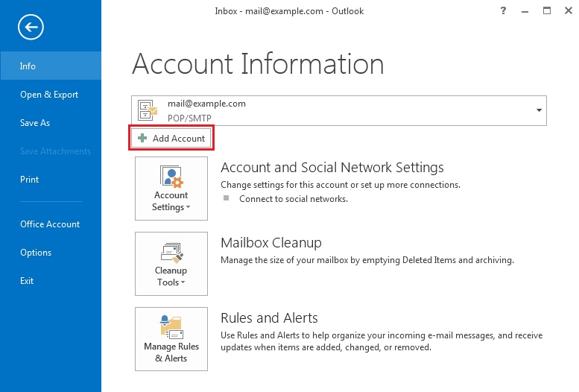Click the Account Information heading
The image size is (579, 392).
[258, 64]
